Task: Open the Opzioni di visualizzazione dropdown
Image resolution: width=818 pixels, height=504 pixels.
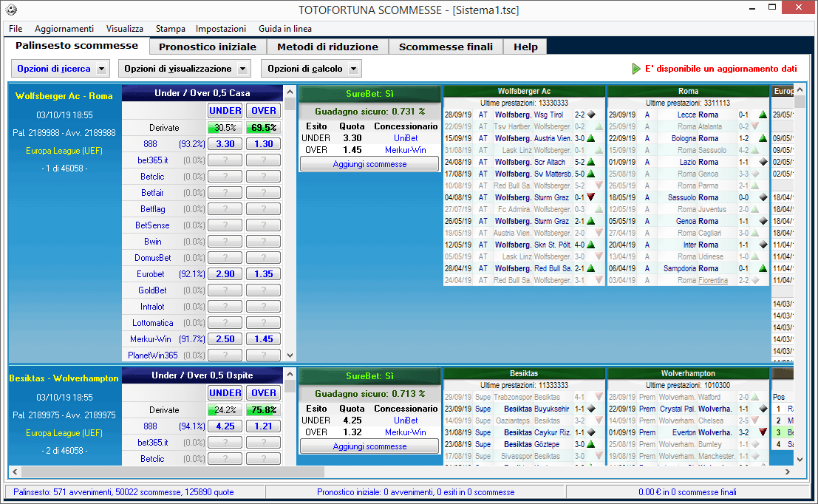Action: [x=180, y=68]
